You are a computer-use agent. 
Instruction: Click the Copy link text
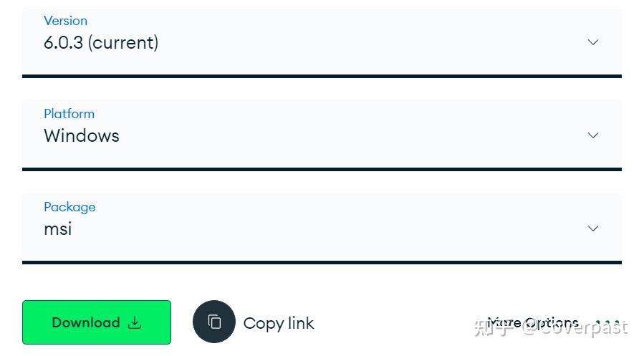[279, 324]
